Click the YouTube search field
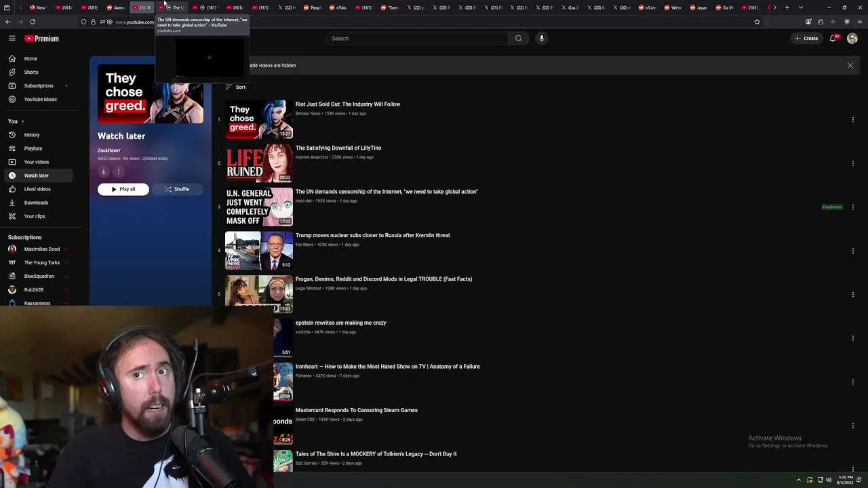This screenshot has height=488, width=868. pos(417,39)
